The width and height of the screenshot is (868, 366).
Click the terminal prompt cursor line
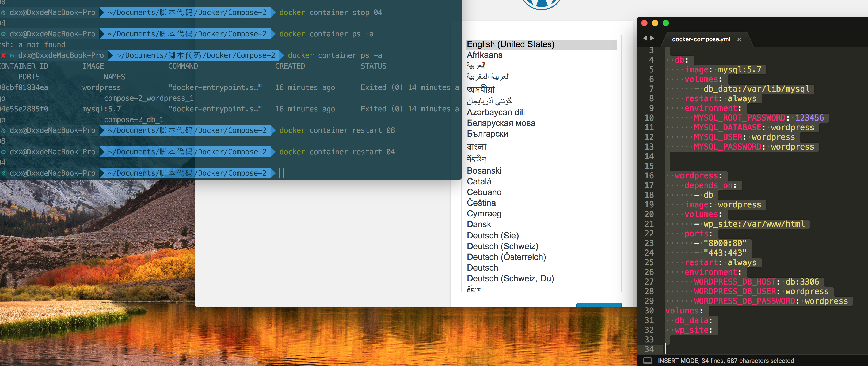coord(281,173)
